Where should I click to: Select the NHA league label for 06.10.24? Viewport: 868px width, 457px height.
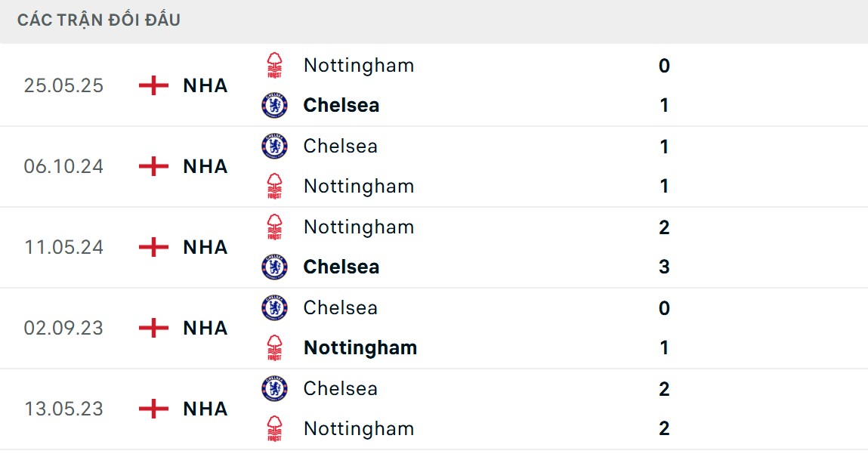pyautogui.click(x=205, y=166)
